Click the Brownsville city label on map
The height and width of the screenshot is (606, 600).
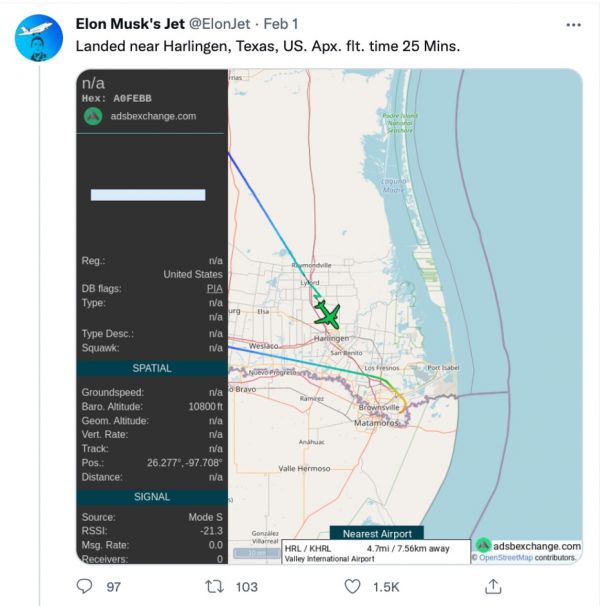click(x=378, y=409)
